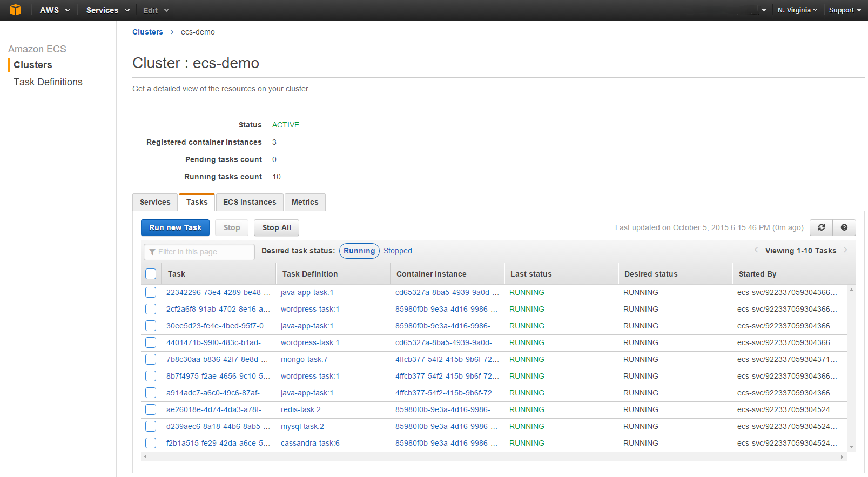The image size is (868, 477).
Task: Open the mysql-task:2 definition link
Action: 302,426
